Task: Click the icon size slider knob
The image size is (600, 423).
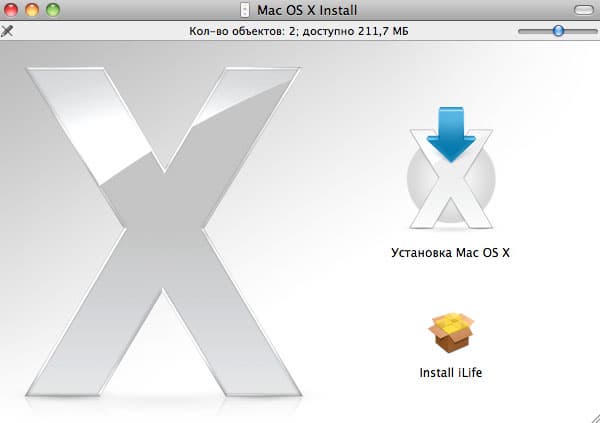Action: point(558,31)
